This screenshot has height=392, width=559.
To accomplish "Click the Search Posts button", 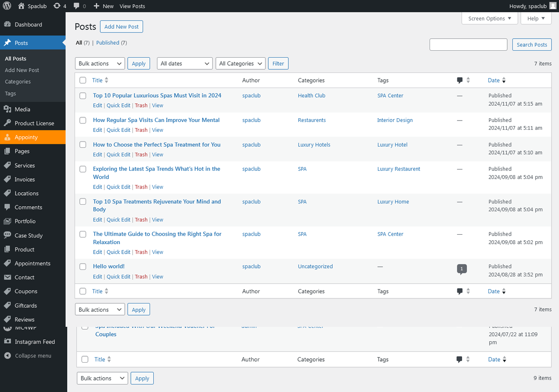I will (x=532, y=45).
